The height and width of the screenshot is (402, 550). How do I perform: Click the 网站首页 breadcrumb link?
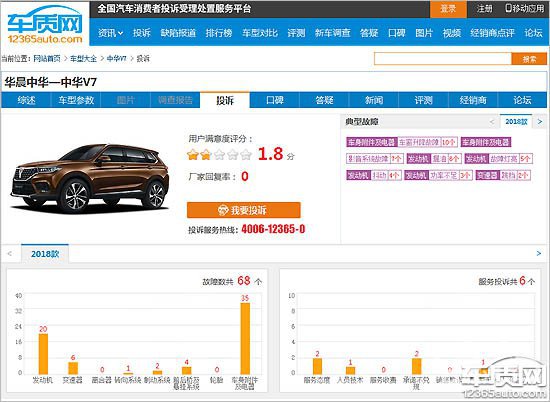coord(47,59)
